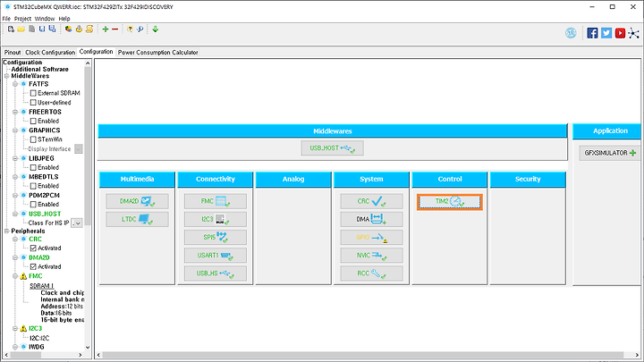Check External SDRAM under FATFS
This screenshot has width=644, height=362.
click(33, 93)
